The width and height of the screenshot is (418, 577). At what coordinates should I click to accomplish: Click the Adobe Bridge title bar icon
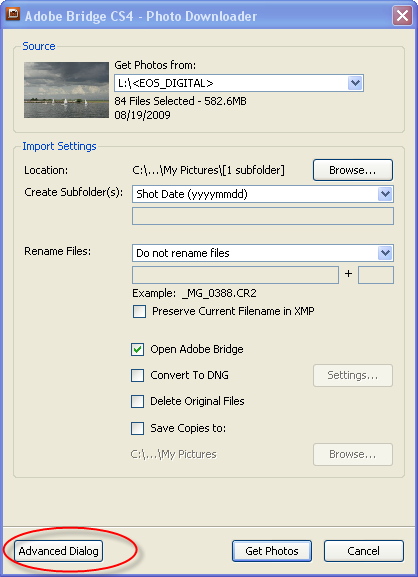coord(13,14)
